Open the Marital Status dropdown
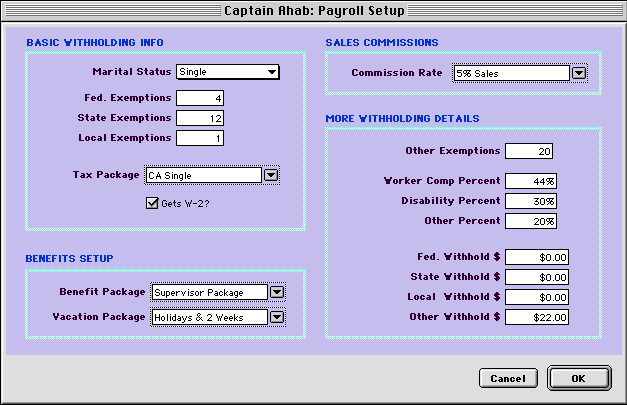 click(x=227, y=72)
